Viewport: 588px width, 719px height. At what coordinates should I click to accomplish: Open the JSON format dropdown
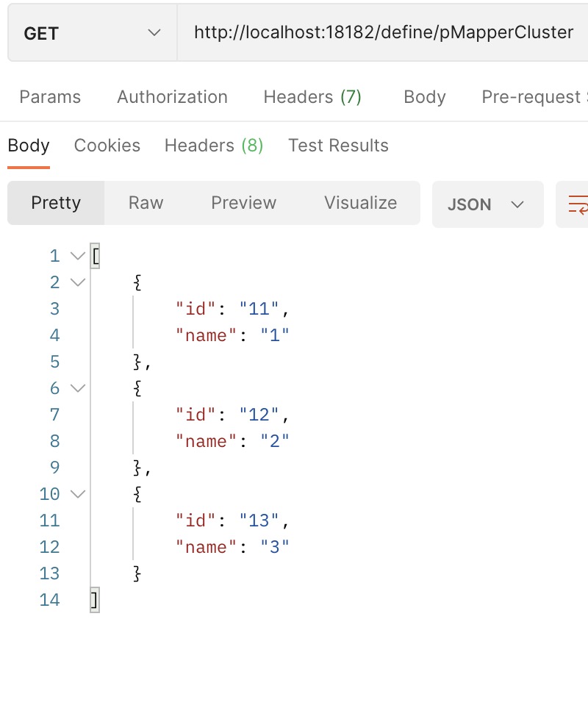click(x=487, y=204)
